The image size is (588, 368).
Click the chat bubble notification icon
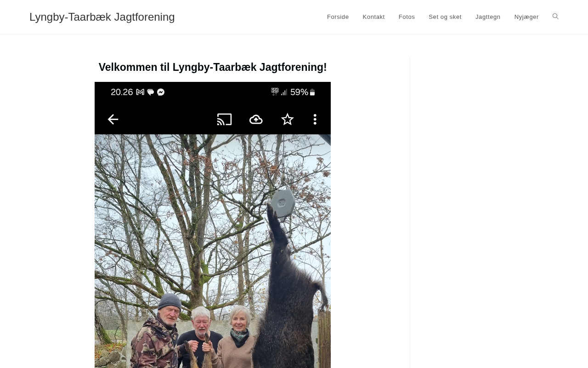(150, 92)
